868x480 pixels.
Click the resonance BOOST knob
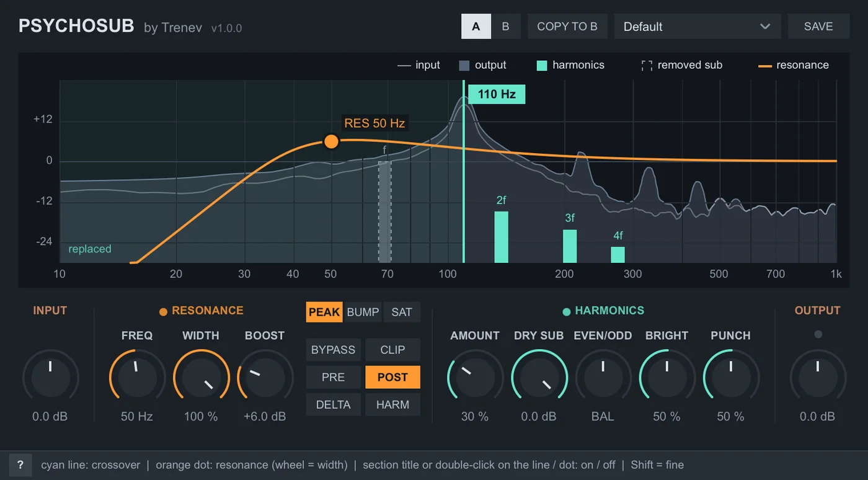pos(265,377)
